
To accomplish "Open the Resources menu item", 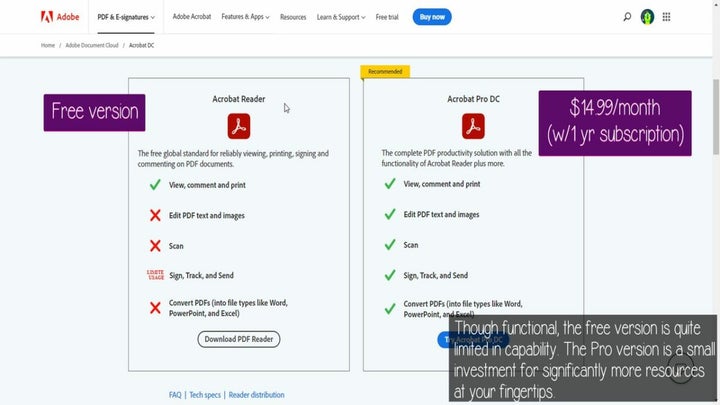I will pyautogui.click(x=293, y=17).
